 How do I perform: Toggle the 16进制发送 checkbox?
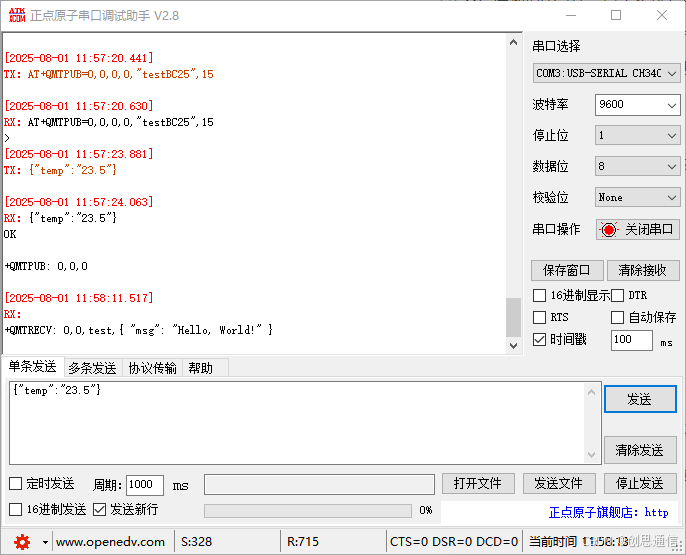click(x=15, y=509)
